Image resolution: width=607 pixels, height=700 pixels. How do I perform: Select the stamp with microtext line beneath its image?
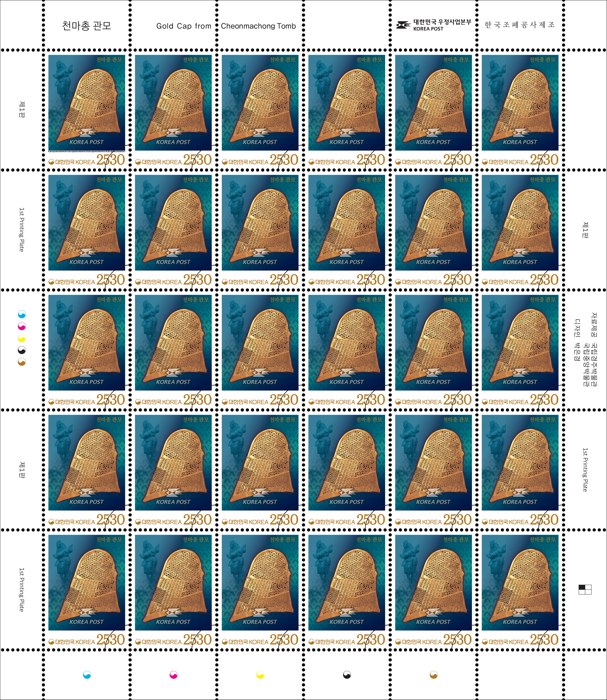(87, 110)
